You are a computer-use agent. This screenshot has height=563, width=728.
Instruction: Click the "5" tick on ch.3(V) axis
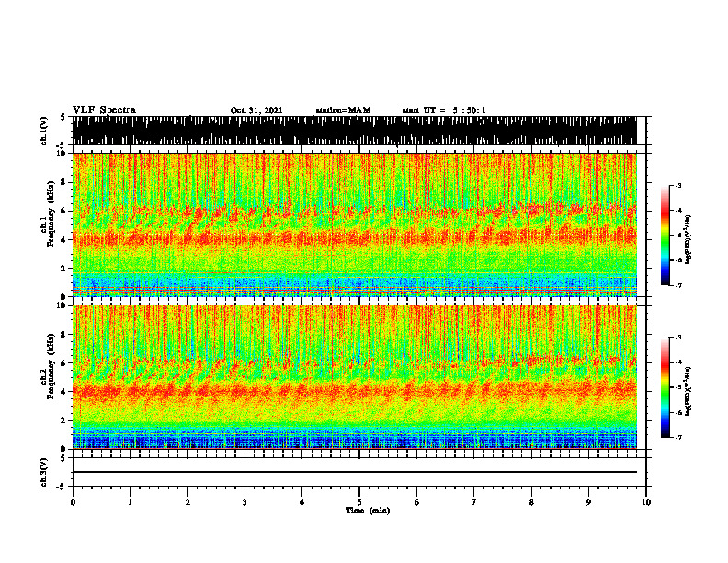(x=63, y=458)
